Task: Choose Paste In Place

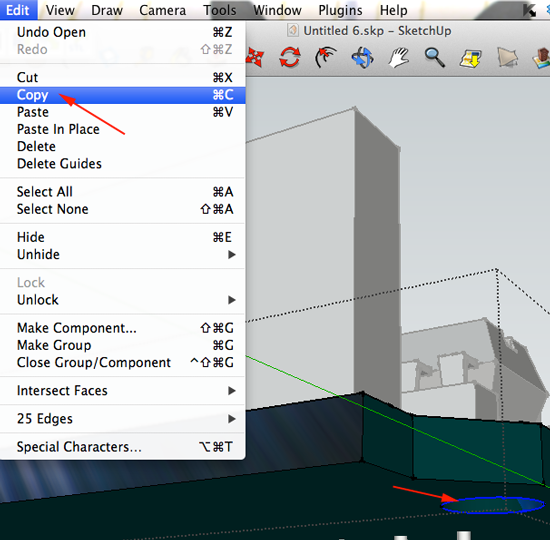Action: pyautogui.click(x=122, y=129)
